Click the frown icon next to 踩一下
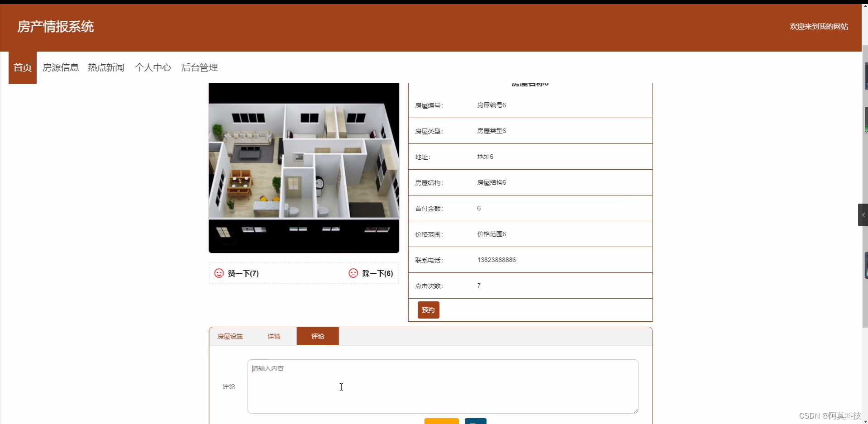 [x=353, y=273]
